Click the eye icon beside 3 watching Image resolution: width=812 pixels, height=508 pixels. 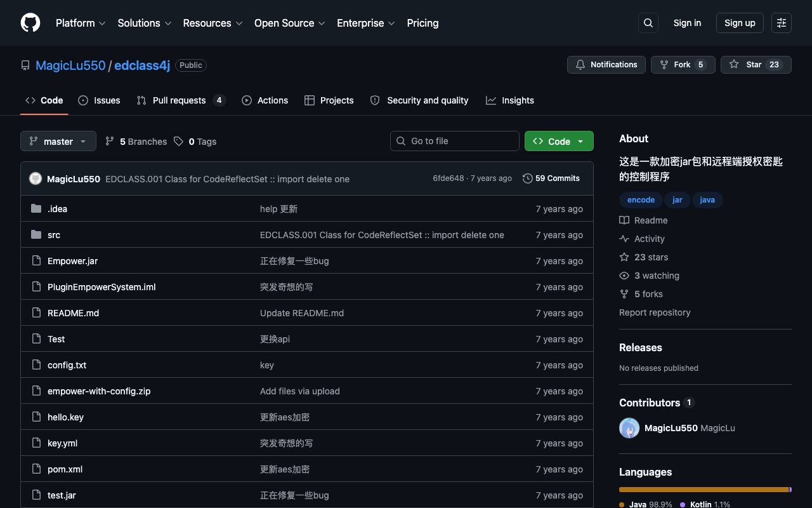coord(624,276)
